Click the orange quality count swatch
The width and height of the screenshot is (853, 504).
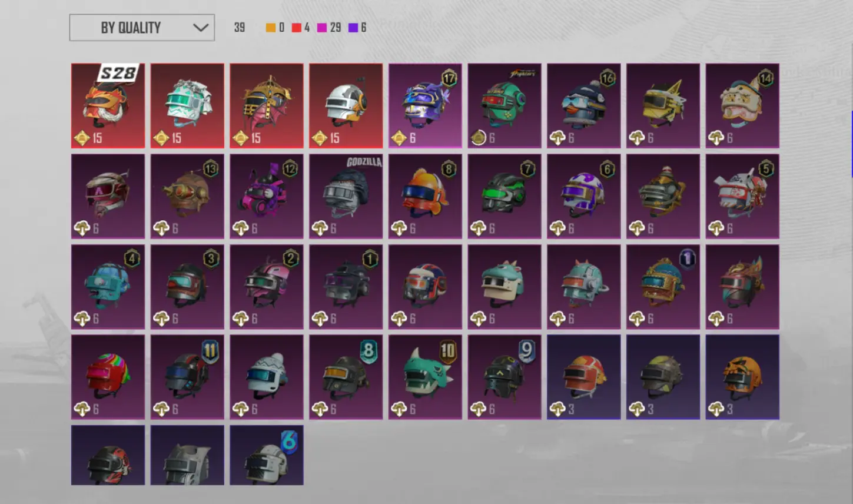(271, 28)
